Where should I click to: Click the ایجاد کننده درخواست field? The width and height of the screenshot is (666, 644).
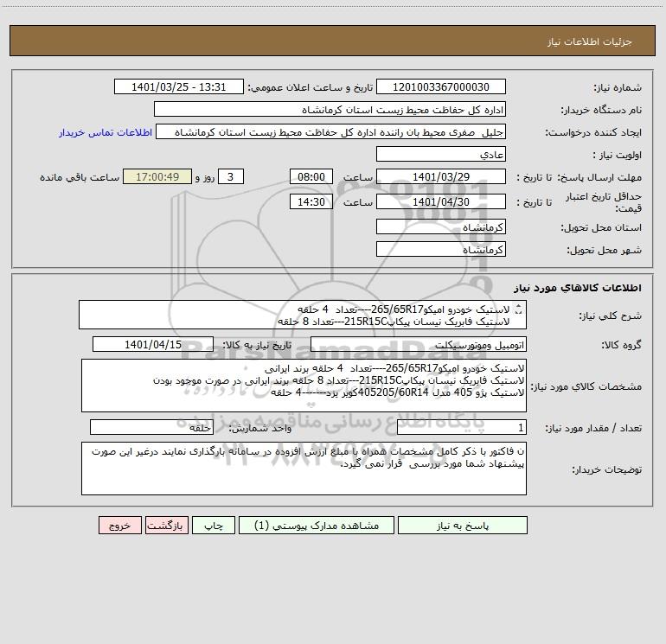click(x=331, y=131)
